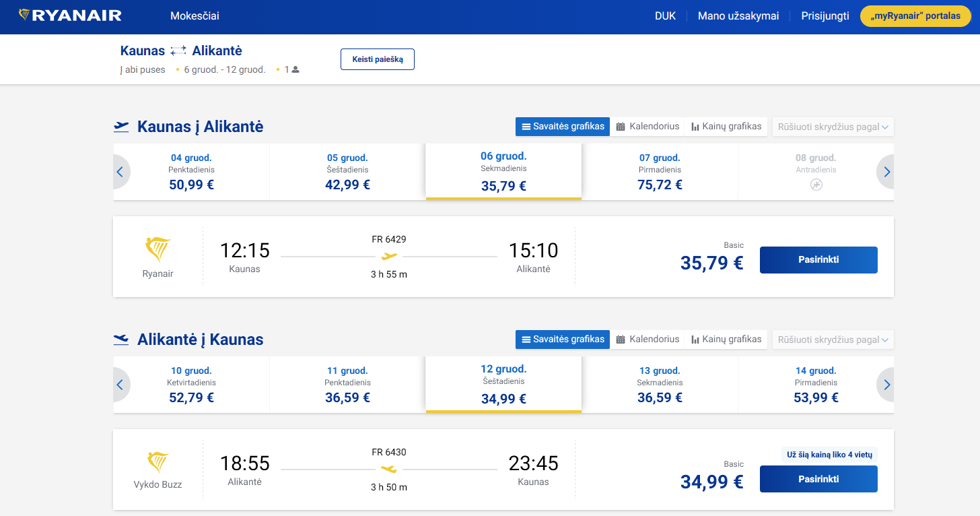The image size is (980, 516).
Task: Click the Basic fare price 35,79 €
Action: tap(711, 262)
